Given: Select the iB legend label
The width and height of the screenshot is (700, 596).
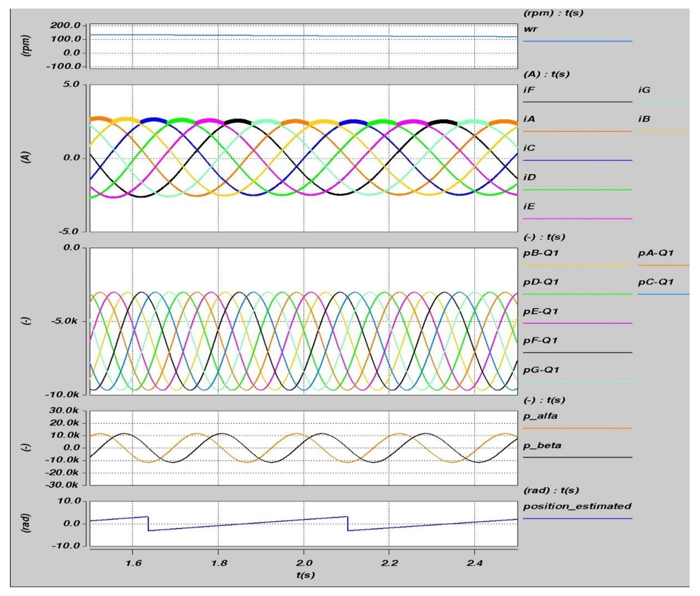Looking at the screenshot, I should pyautogui.click(x=644, y=119).
